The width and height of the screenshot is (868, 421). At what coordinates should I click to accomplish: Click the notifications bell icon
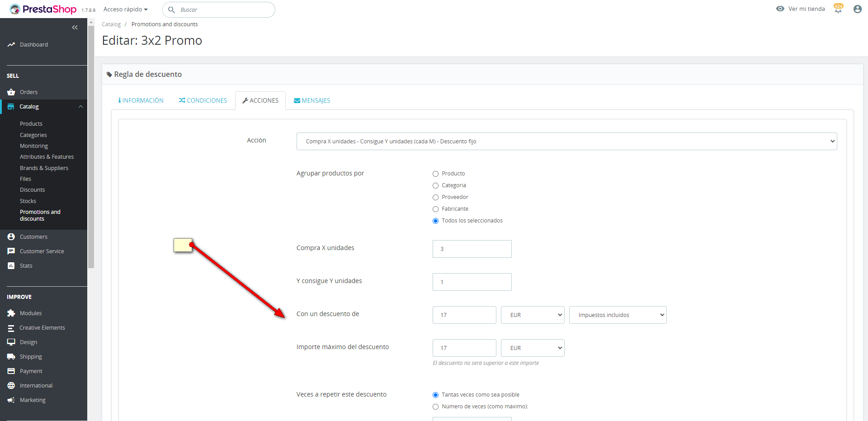pos(838,9)
